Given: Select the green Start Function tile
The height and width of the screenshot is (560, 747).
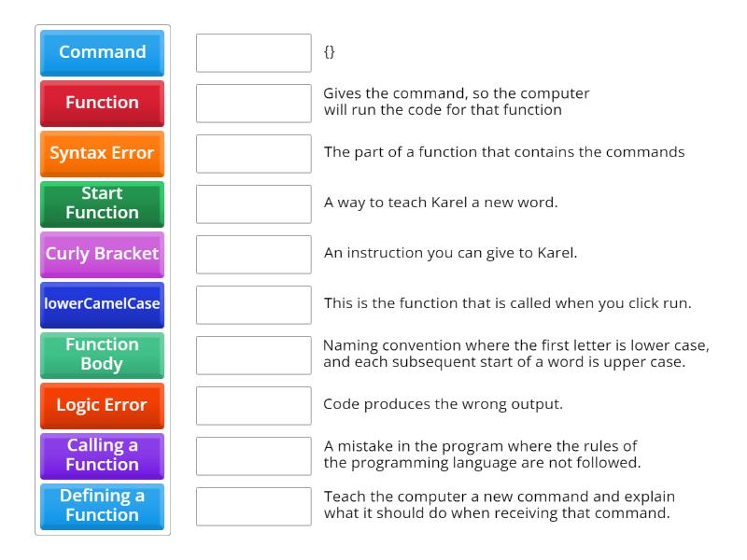Looking at the screenshot, I should point(102,203).
